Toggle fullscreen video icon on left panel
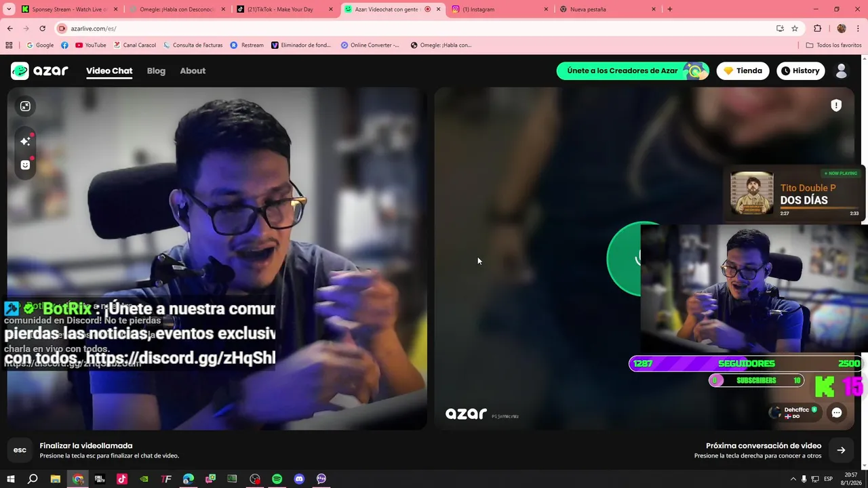The width and height of the screenshot is (868, 488). [x=25, y=106]
